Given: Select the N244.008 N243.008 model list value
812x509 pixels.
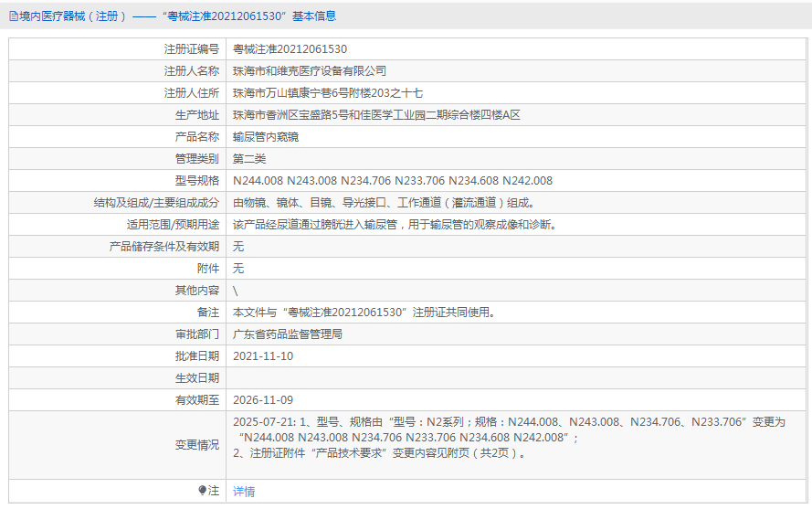Looking at the screenshot, I should pyautogui.click(x=393, y=181).
